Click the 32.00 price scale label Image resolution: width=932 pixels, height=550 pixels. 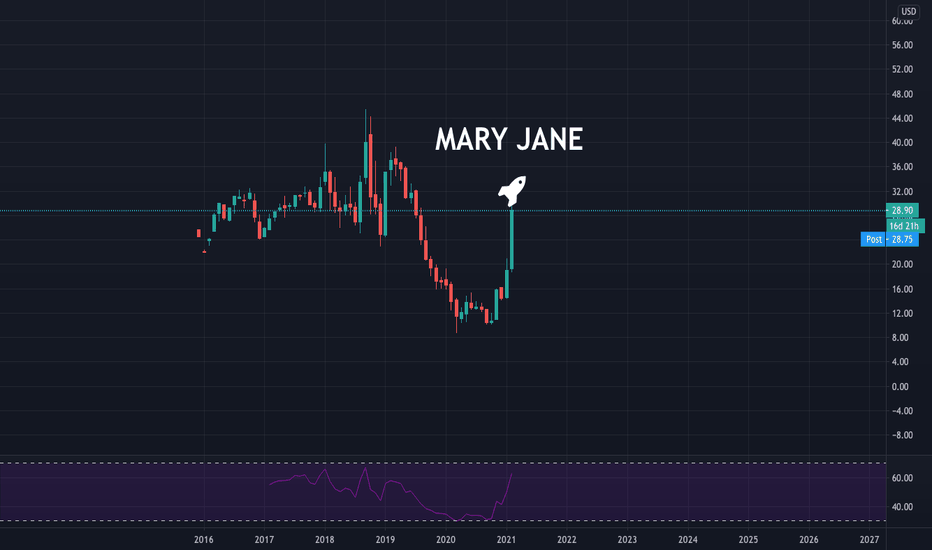tap(902, 191)
